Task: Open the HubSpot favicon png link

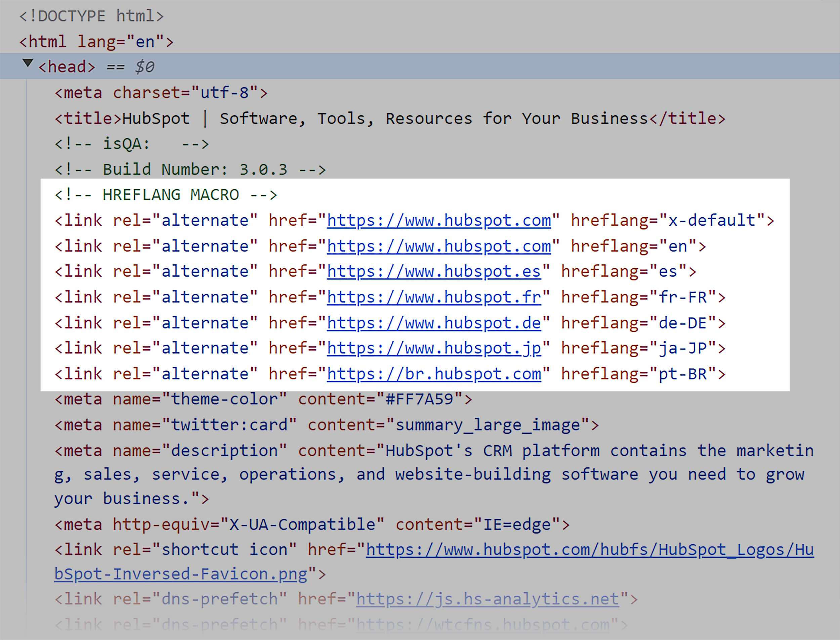Action: 434,562
